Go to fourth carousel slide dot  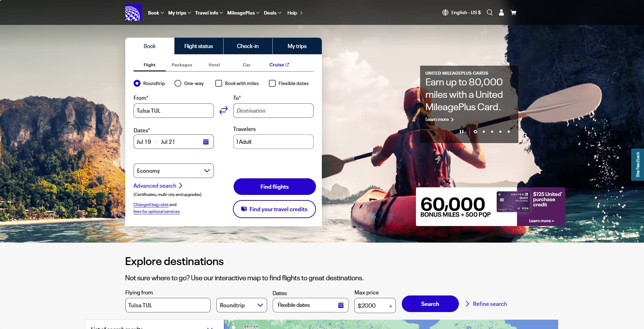(x=500, y=132)
